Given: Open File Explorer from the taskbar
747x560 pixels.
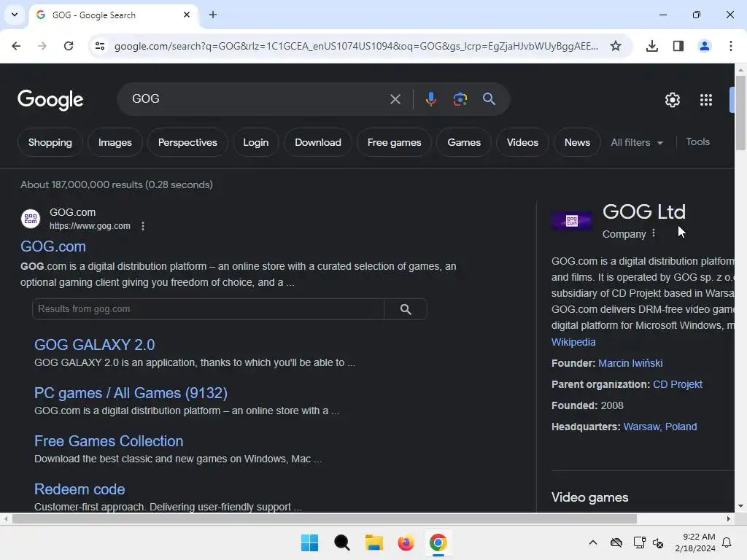Looking at the screenshot, I should [374, 542].
